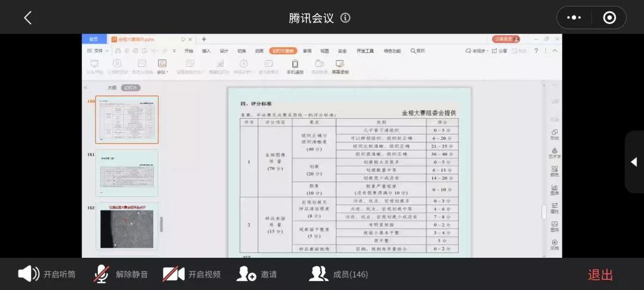Leave the meeting with 退出
The image size is (644, 290).
(x=600, y=274)
